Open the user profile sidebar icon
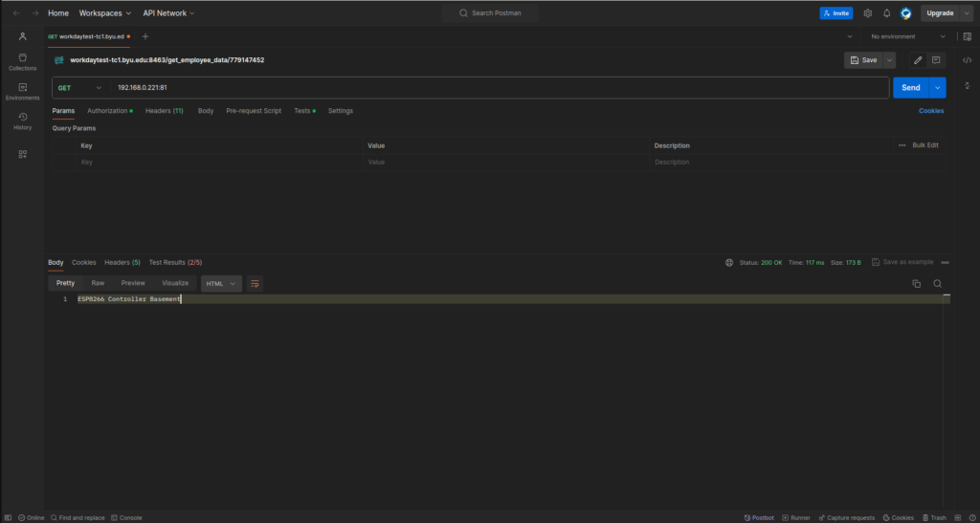The height and width of the screenshot is (523, 980). 23,36
